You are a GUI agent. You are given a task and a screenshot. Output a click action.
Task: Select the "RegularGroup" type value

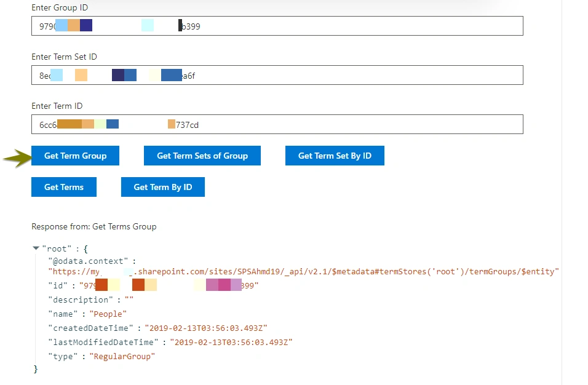[x=122, y=356]
